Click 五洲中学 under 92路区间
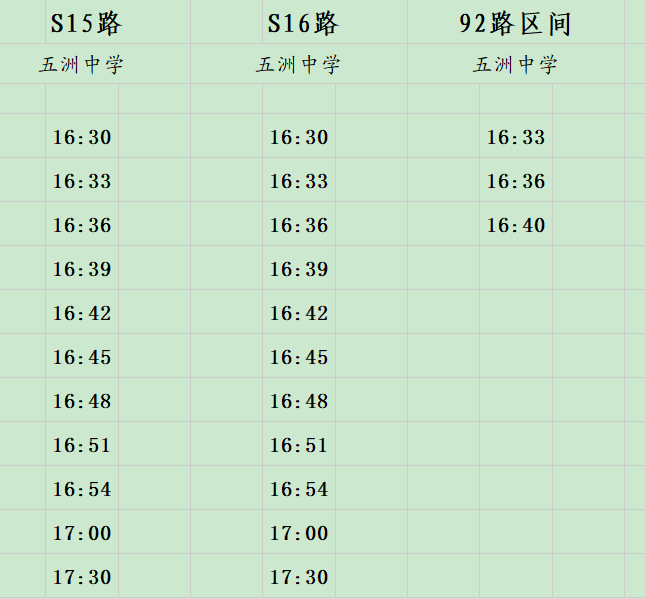The height and width of the screenshot is (599, 645). pyautogui.click(x=515, y=65)
